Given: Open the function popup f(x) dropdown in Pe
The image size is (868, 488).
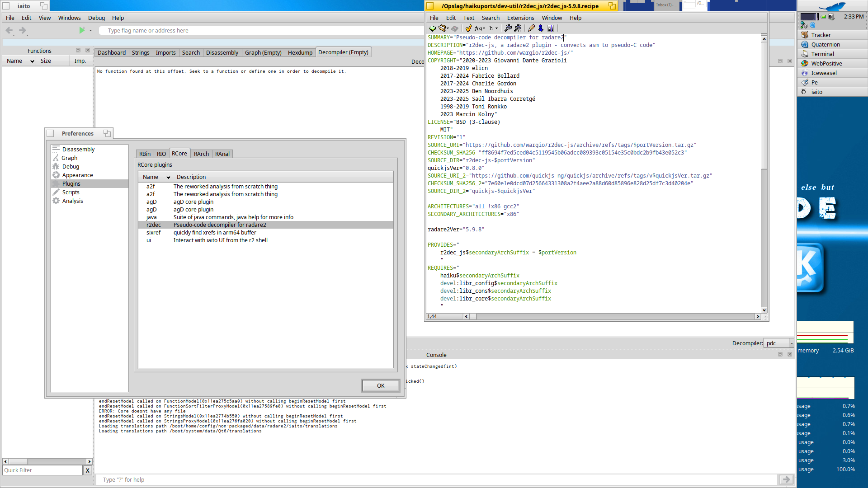Looking at the screenshot, I should click(x=480, y=28).
